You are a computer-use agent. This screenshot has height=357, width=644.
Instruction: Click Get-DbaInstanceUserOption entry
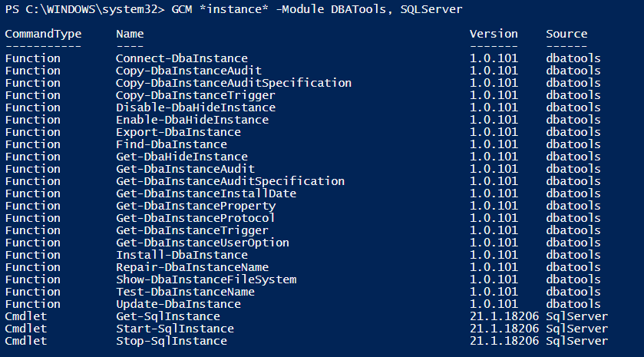pos(203,243)
